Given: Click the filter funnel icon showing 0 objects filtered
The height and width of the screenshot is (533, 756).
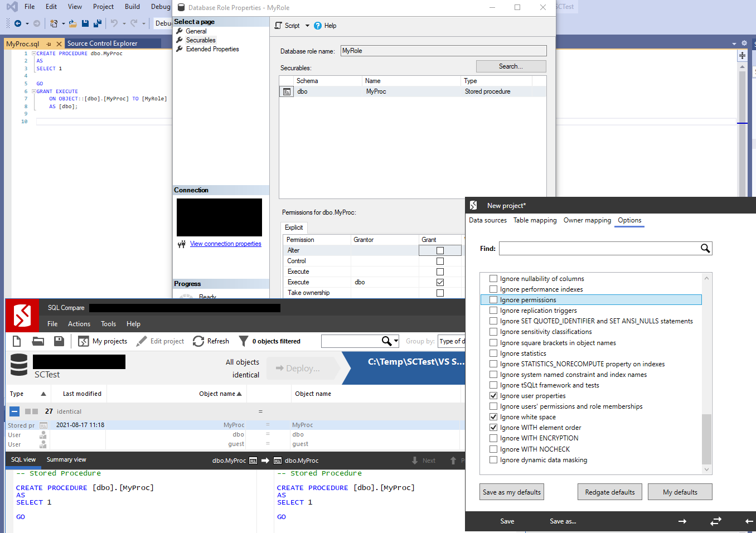Looking at the screenshot, I should point(244,341).
